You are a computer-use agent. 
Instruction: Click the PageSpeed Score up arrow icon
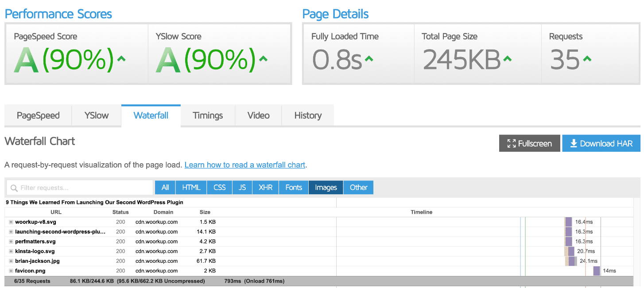[121, 58]
